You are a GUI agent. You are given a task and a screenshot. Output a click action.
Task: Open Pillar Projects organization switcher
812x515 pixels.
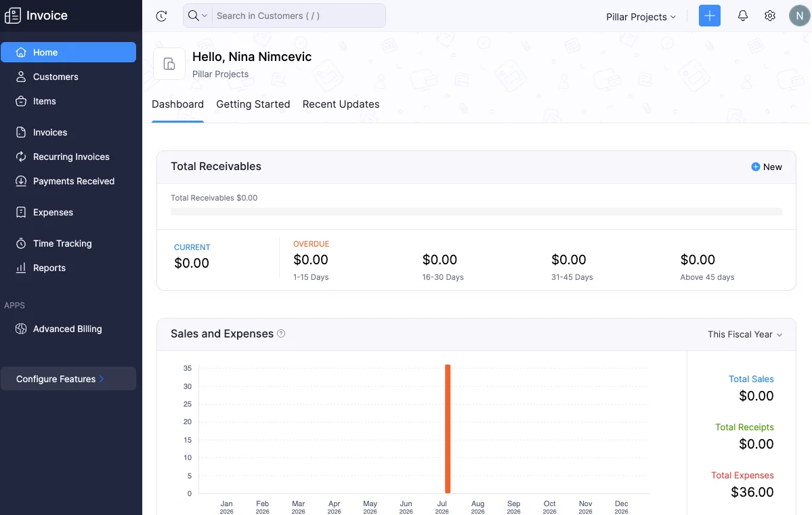[x=641, y=16]
